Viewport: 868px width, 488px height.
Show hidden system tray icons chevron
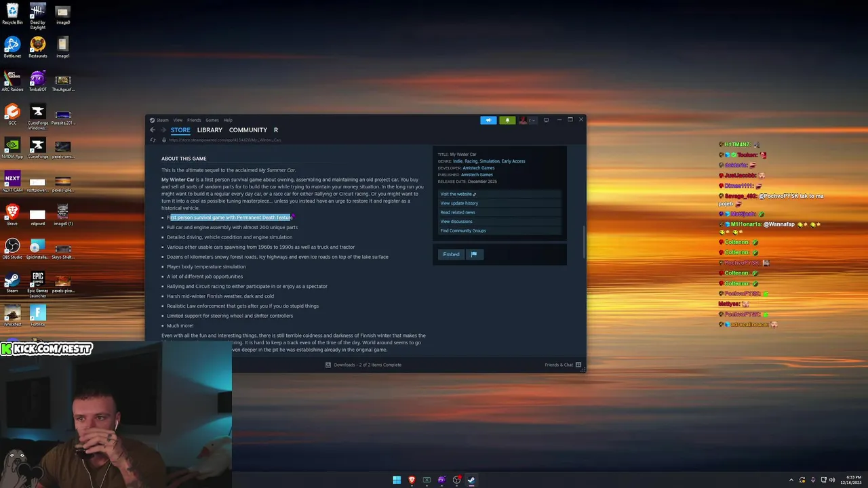(x=791, y=480)
